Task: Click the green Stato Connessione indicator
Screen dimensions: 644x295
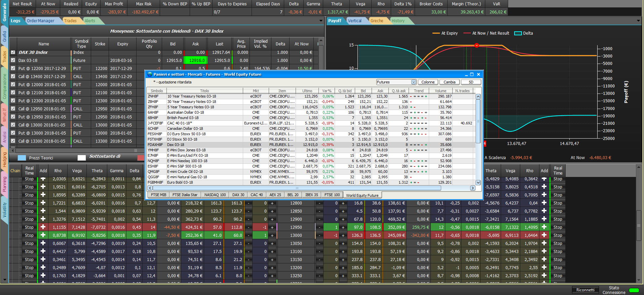Action: [x=634, y=290]
